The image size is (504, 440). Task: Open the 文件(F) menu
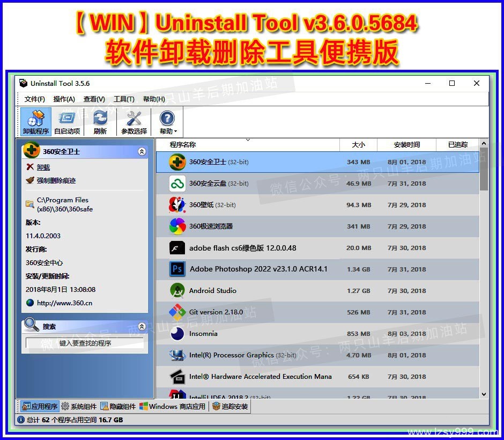click(x=35, y=99)
